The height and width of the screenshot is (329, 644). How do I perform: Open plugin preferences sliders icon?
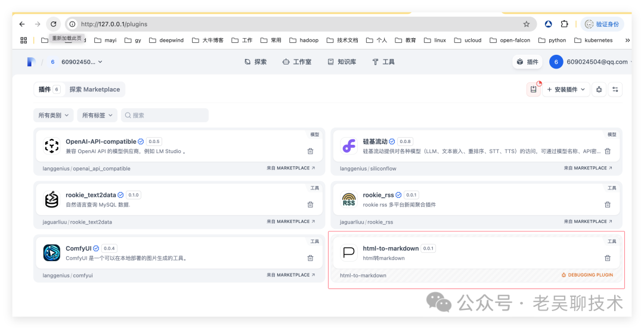click(x=615, y=89)
